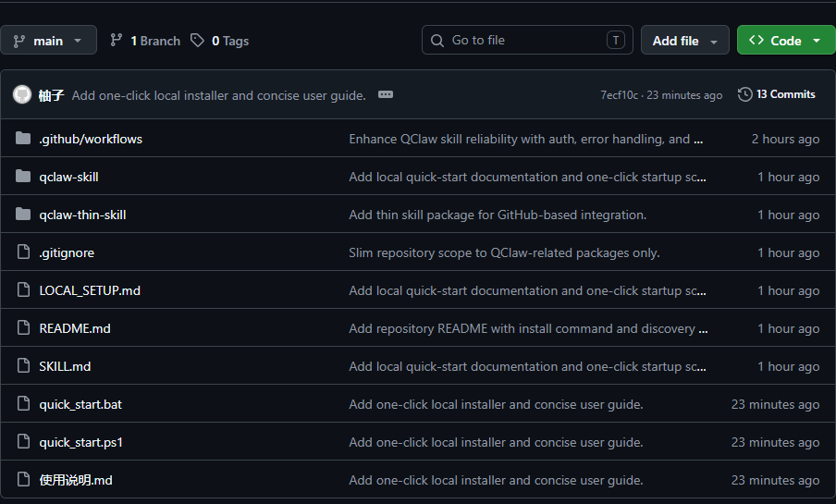This screenshot has height=504, width=836.
Task: Click the folder icon beside .github/workflows
Action: pyautogui.click(x=23, y=139)
